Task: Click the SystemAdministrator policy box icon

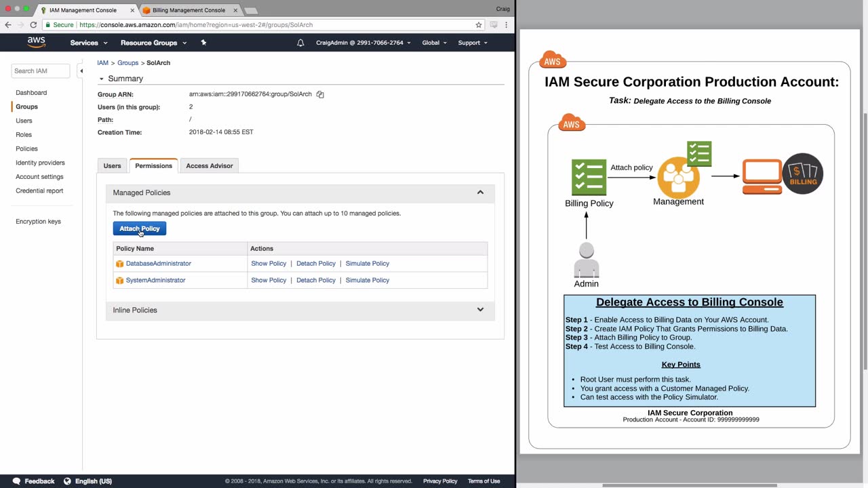Action: point(120,281)
